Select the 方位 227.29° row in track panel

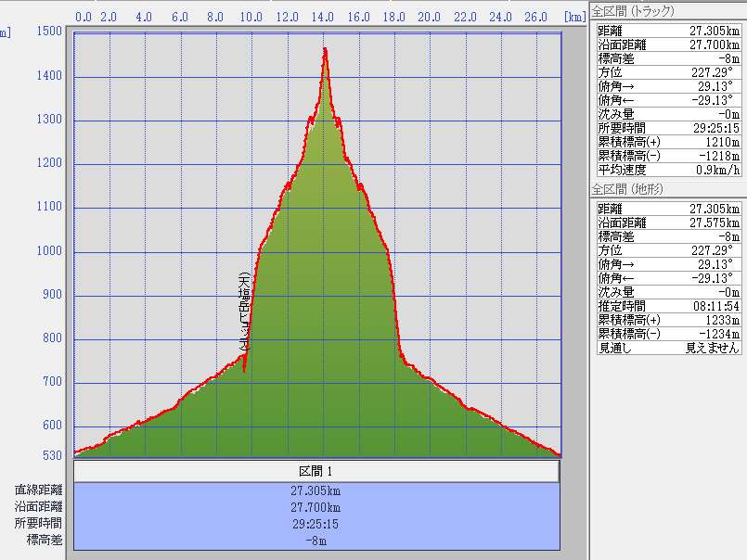[668, 71]
